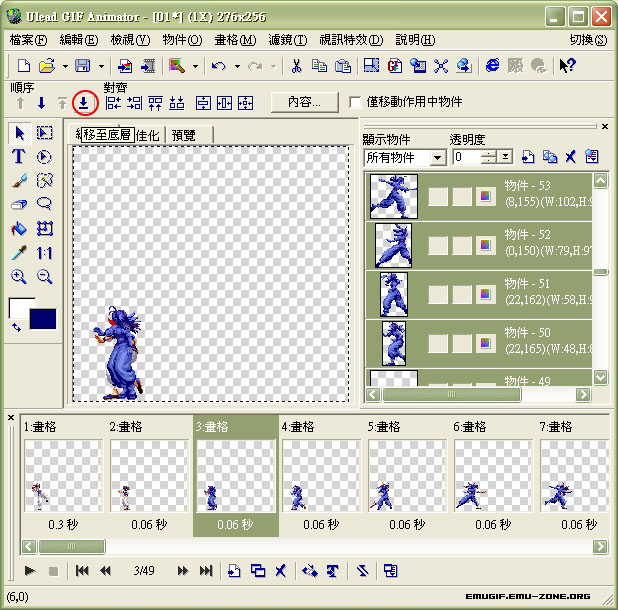Toggle the second box of object 52

(x=462, y=245)
